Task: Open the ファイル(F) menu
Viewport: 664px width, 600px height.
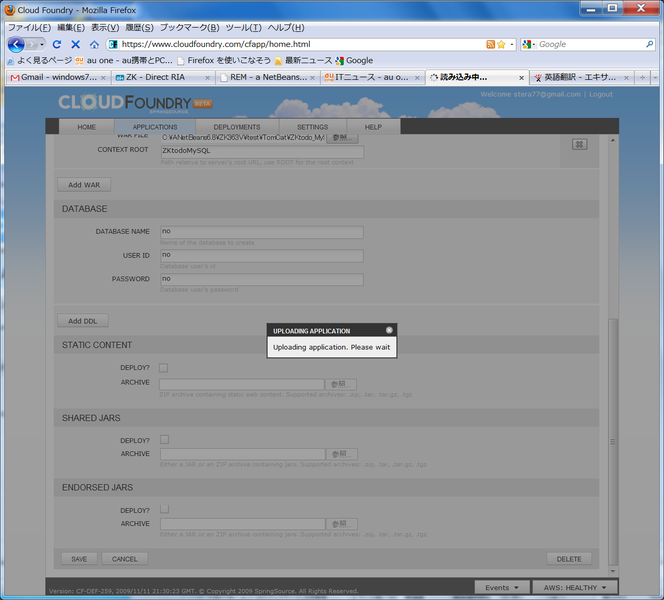Action: coord(29,28)
